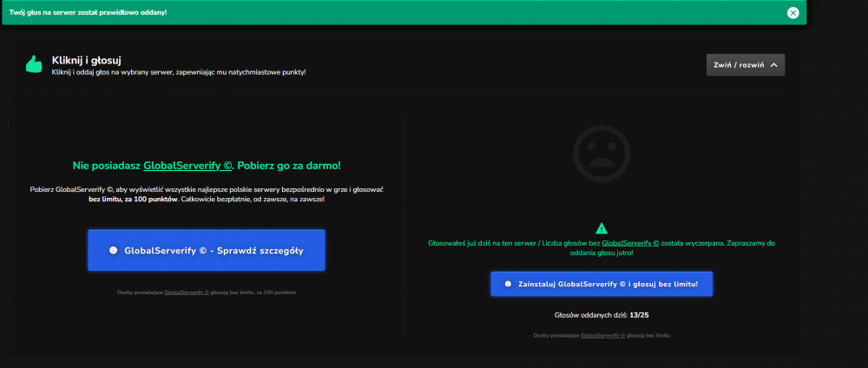Click the info icon on Sprawdź szczegóły button
The height and width of the screenshot is (368, 868).
point(114,250)
